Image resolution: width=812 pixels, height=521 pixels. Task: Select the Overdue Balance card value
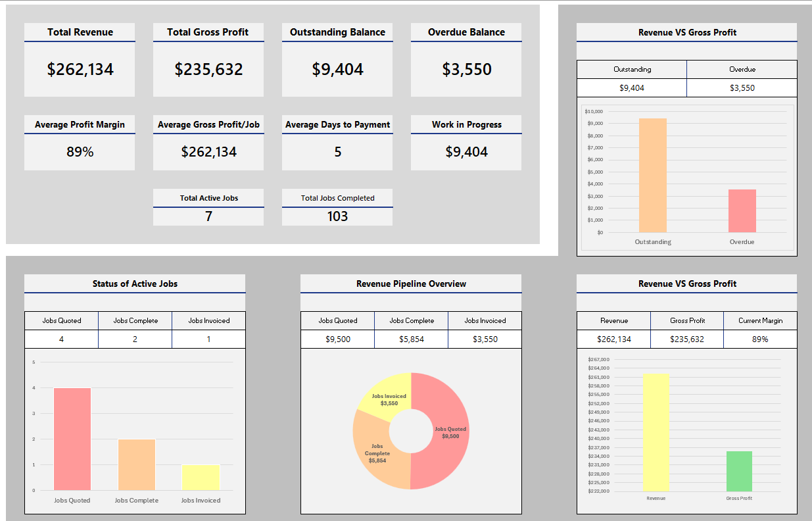pos(466,69)
